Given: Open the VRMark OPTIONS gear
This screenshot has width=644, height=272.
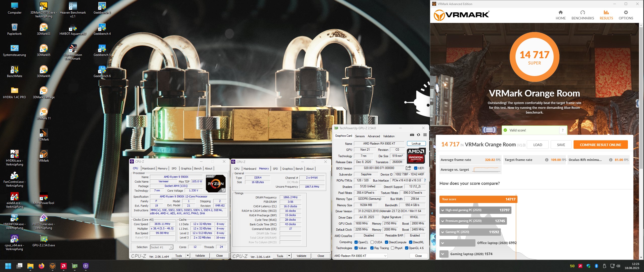Looking at the screenshot, I should click(626, 15).
